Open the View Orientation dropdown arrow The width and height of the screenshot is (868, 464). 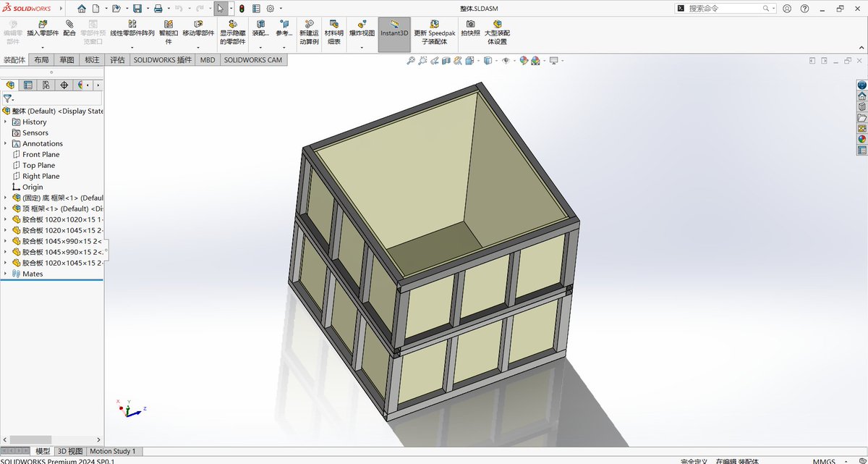pos(495,61)
